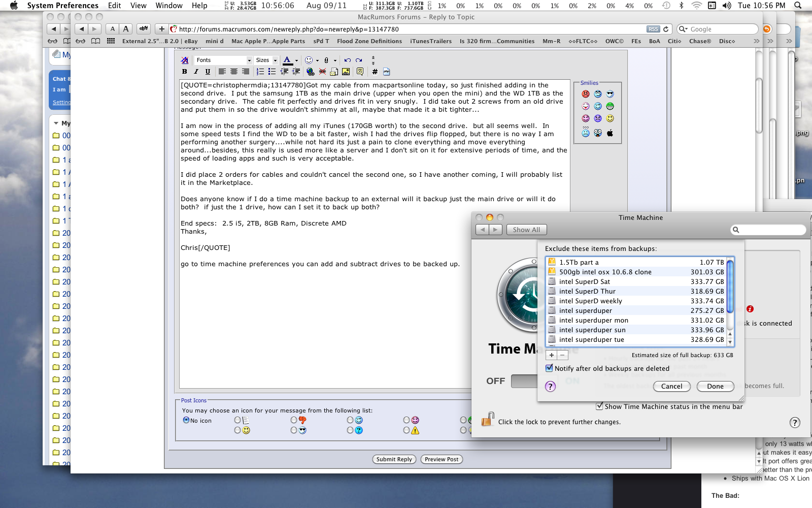Select the document post icon radio
812x508 pixels.
coord(238,420)
